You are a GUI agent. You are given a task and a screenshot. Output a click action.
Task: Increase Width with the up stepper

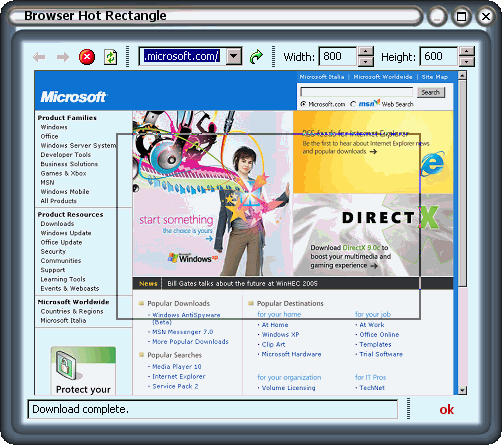tap(366, 51)
